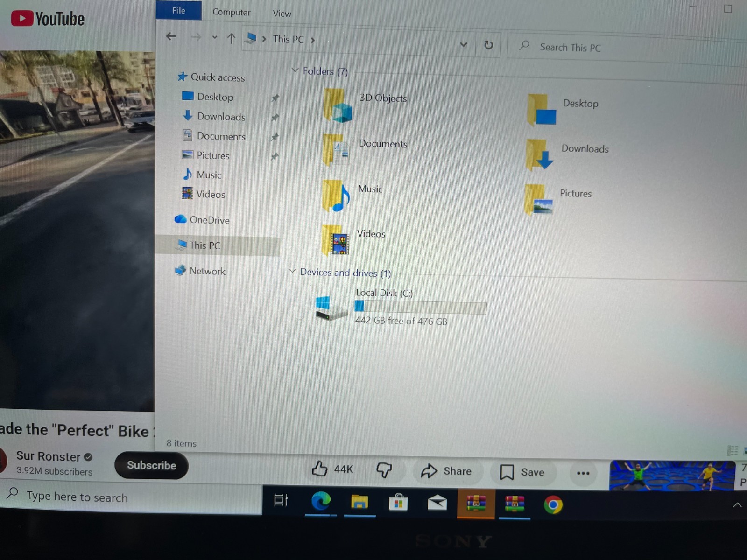Collapse the Devices and drives group
The width and height of the screenshot is (747, 560).
click(292, 271)
